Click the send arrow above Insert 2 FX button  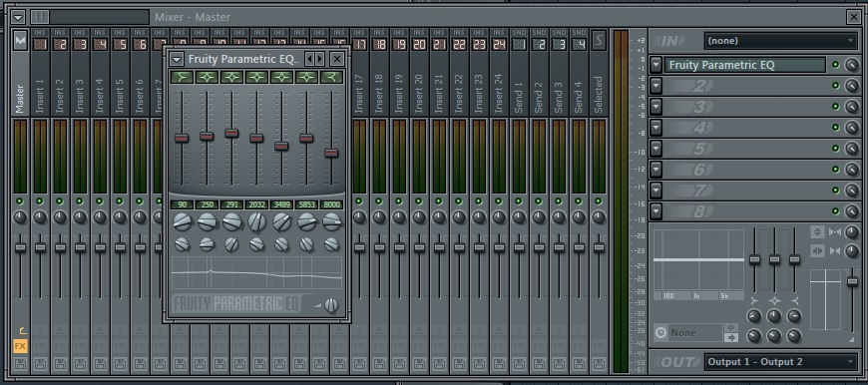60,331
